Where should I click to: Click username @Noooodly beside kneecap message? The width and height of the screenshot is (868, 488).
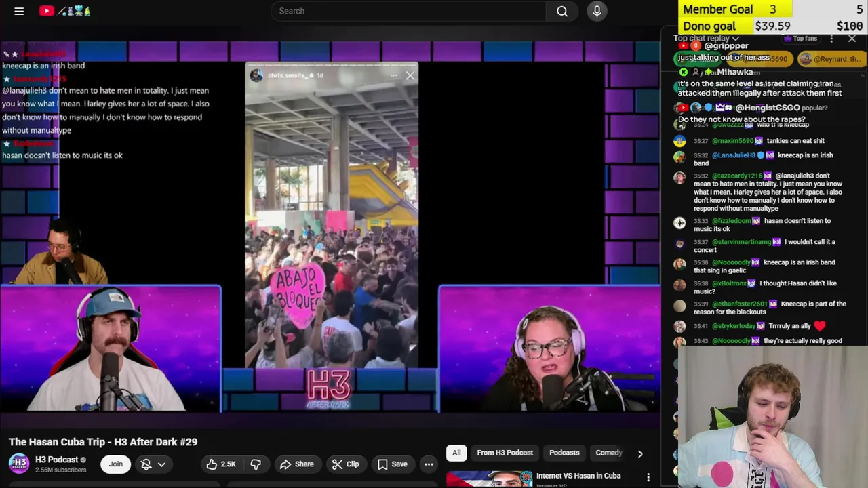[731, 262]
